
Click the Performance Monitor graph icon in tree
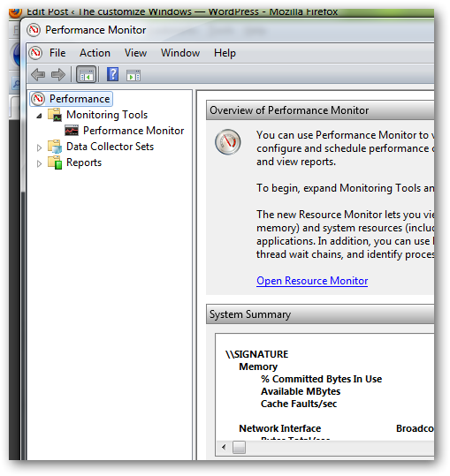click(72, 131)
